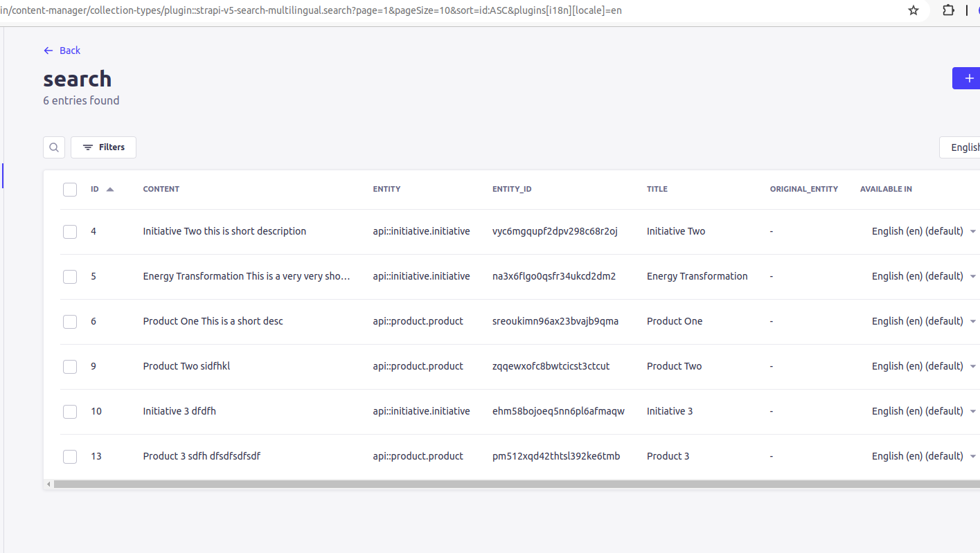Click entity_id 'vyc6mgqupf2dpv298c68r2oj'
This screenshot has width=980, height=553.
click(555, 231)
